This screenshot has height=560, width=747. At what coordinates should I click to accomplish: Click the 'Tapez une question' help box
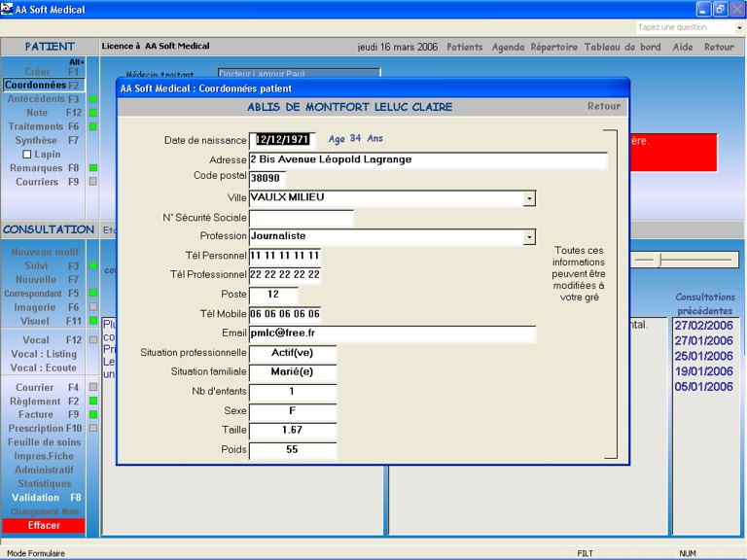click(685, 27)
